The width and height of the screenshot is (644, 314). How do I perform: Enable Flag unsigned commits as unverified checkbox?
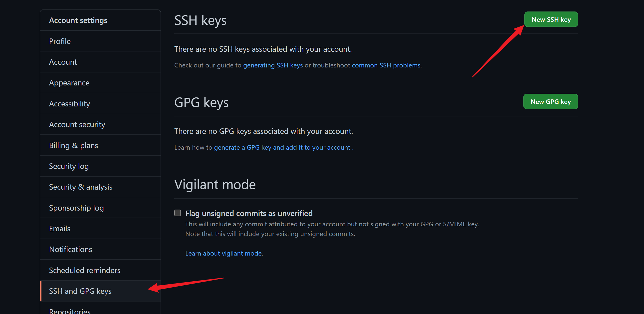pyautogui.click(x=178, y=213)
